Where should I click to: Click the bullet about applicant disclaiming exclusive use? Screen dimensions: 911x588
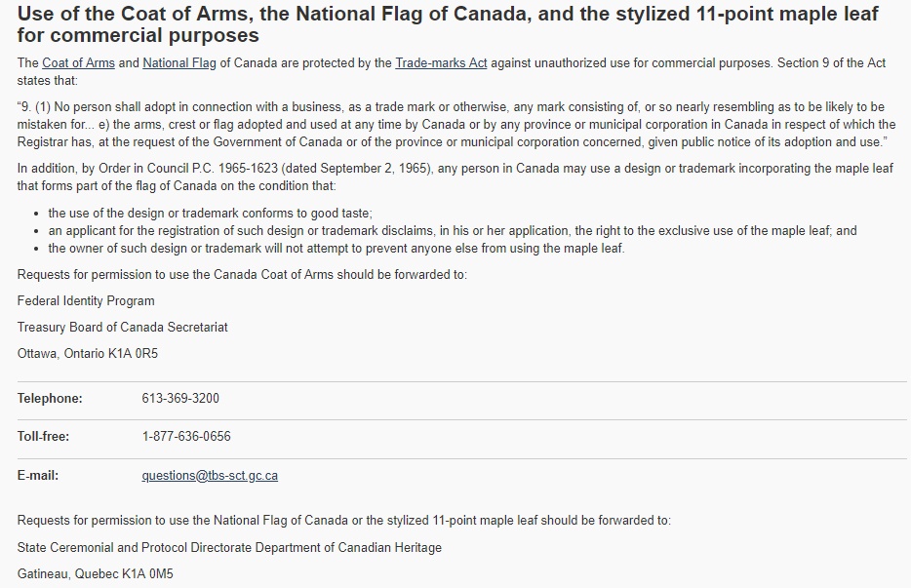click(453, 231)
